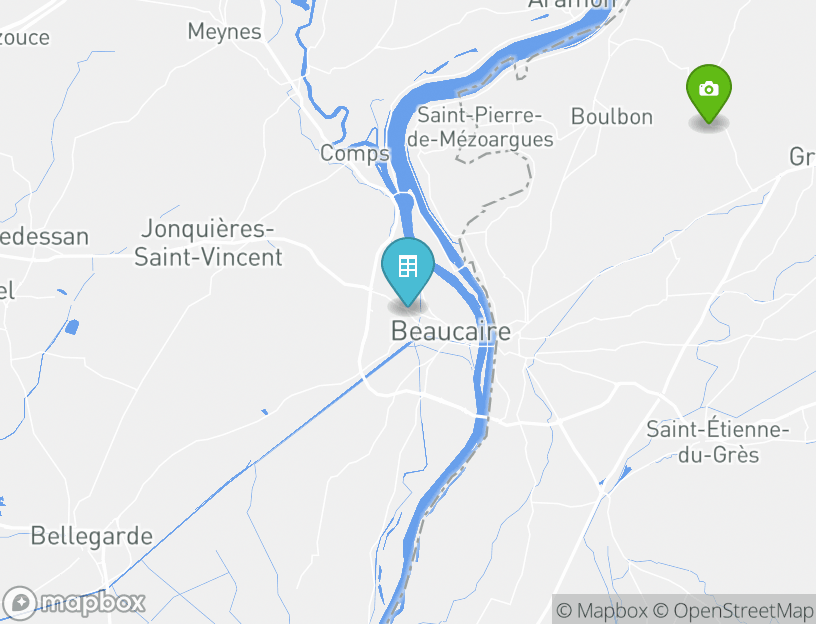Click the Saint-Étienne-du-Grès label

718,441
